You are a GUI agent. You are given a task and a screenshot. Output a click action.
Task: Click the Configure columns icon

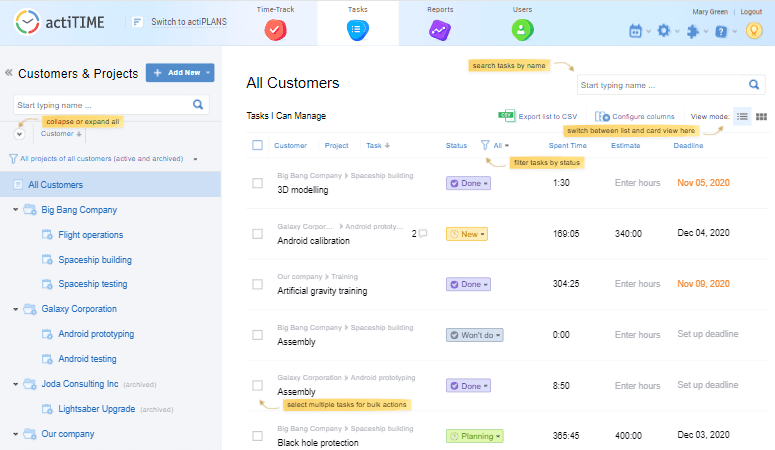pyautogui.click(x=602, y=116)
